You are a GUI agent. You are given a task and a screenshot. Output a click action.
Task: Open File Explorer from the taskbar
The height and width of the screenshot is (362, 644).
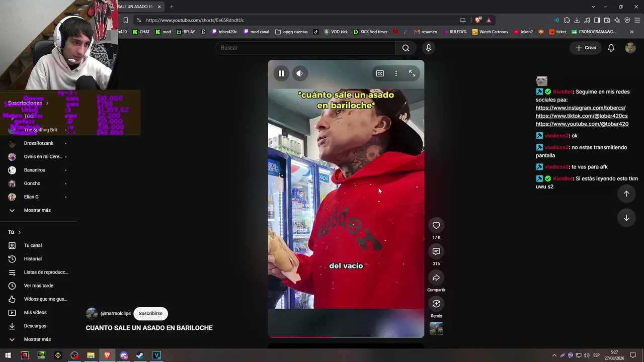91,355
